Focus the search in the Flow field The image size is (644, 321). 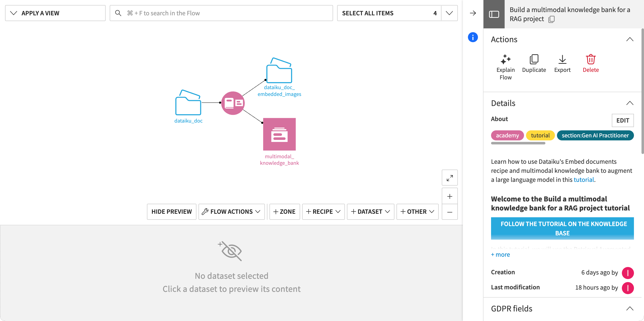(x=221, y=13)
